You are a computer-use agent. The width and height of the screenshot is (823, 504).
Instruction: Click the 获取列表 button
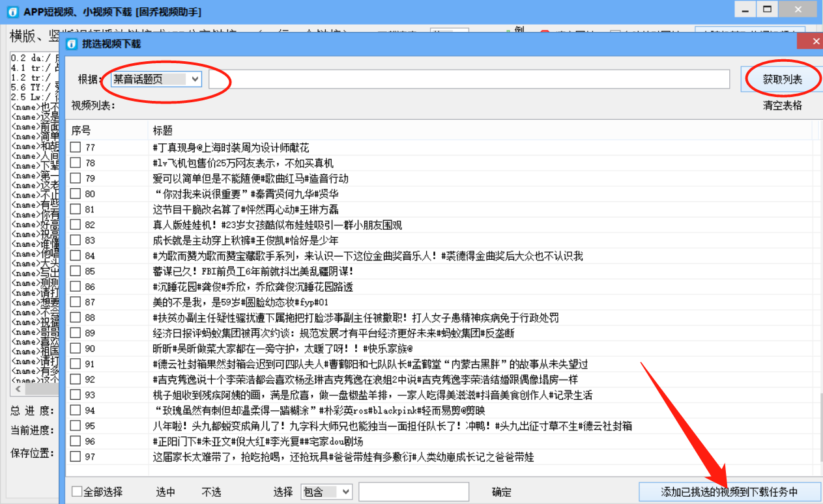coord(782,79)
